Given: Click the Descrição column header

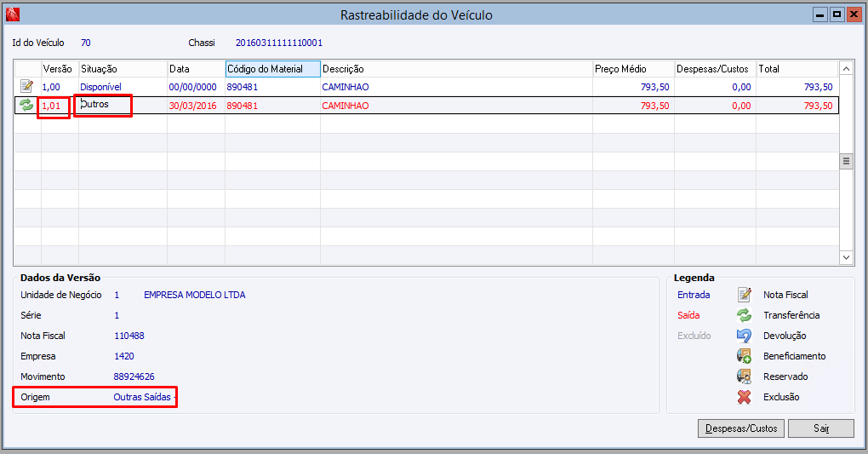Looking at the screenshot, I should tap(457, 69).
